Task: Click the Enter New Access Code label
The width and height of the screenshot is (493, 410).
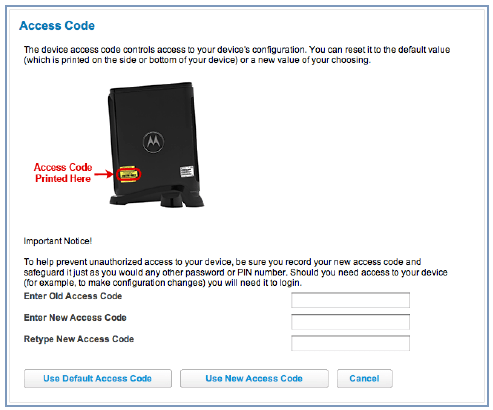Action: (75, 318)
